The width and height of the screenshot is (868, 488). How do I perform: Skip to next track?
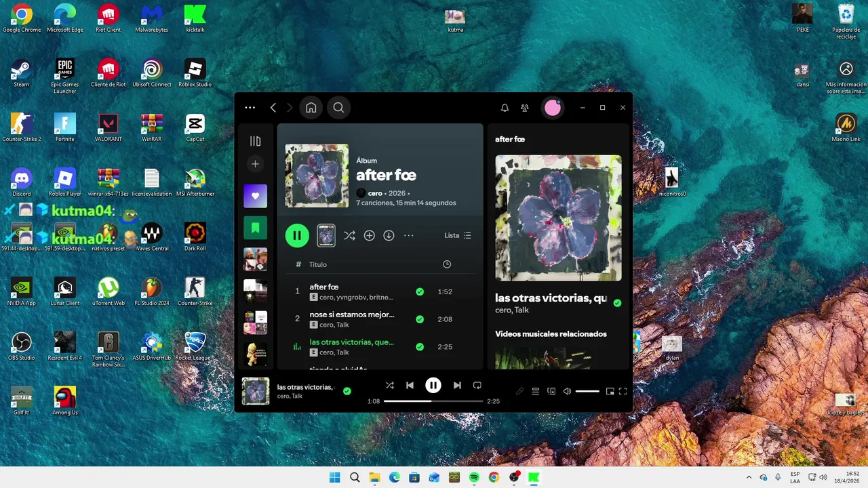(457, 385)
